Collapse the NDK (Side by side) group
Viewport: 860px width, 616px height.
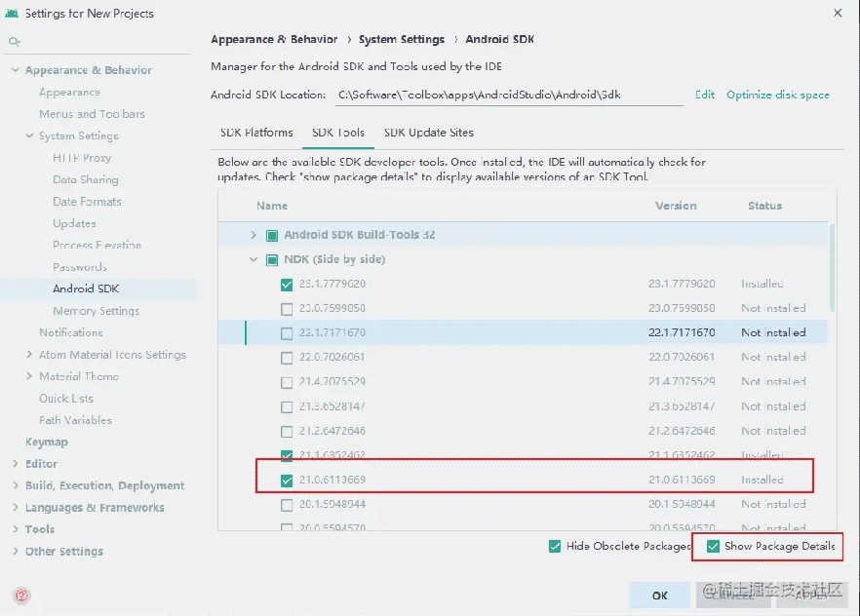(x=254, y=259)
